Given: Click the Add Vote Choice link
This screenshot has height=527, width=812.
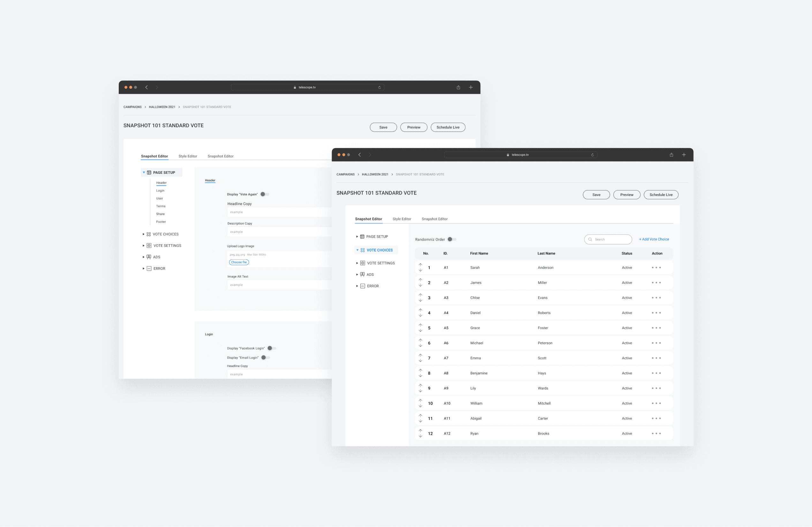Looking at the screenshot, I should point(654,239).
